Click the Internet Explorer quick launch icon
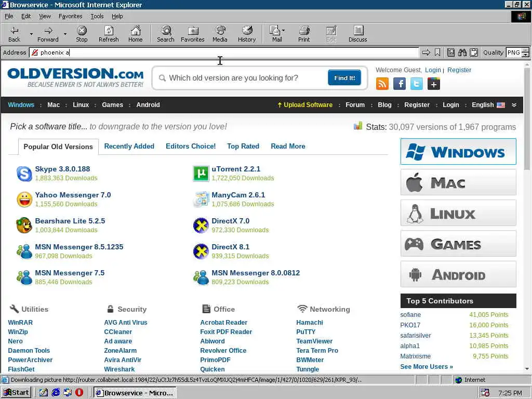Viewport: 532px width, 399px height. (56, 393)
